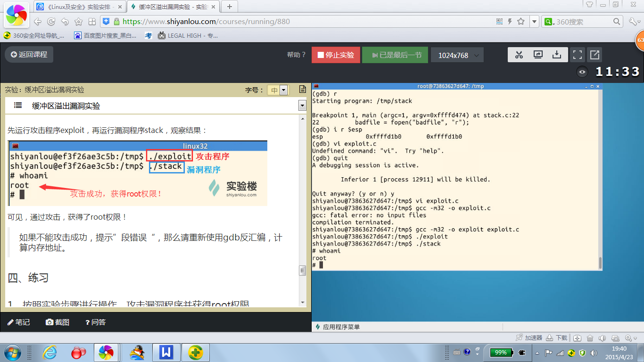Click the screen share monitor icon
Image resolution: width=644 pixels, height=362 pixels.
pos(538,55)
